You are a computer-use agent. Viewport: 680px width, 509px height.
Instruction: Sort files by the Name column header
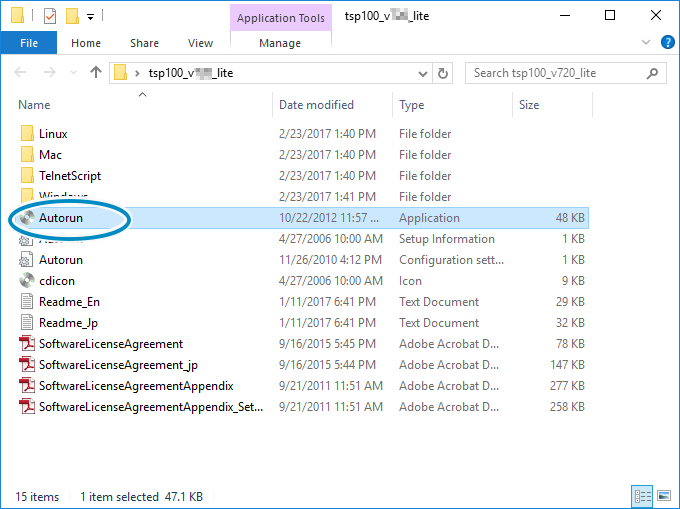point(34,105)
